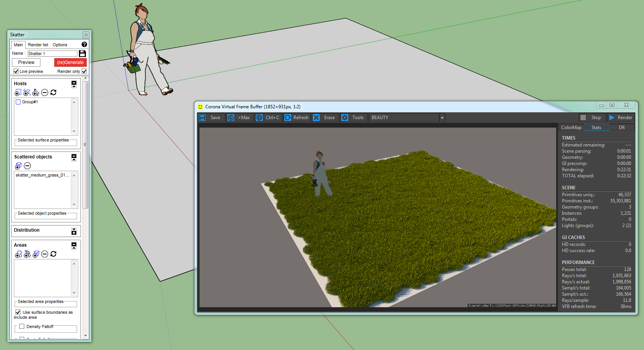This screenshot has width=644, height=350.
Task: Click Hosts list scroll down arrow
Action: coord(74,131)
